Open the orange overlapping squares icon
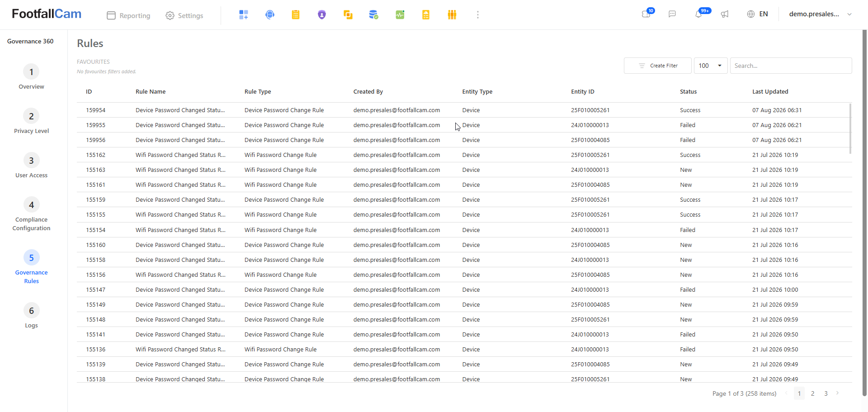This screenshot has width=868, height=412. [x=348, y=15]
